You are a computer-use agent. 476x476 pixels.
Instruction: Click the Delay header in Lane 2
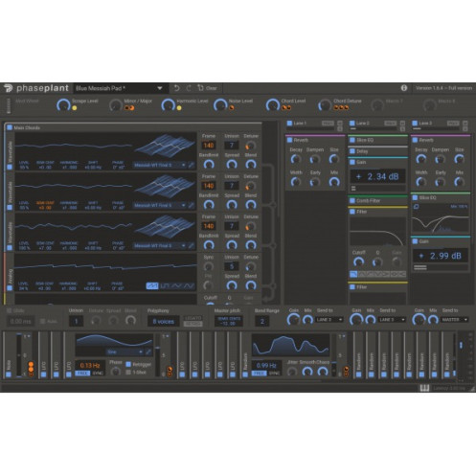pyautogui.click(x=377, y=151)
